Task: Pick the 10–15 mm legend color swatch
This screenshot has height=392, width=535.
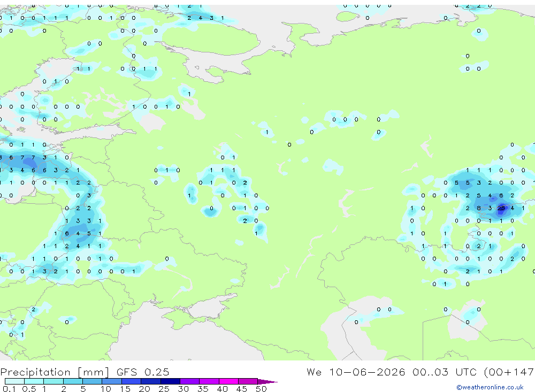Action: tap(112, 381)
